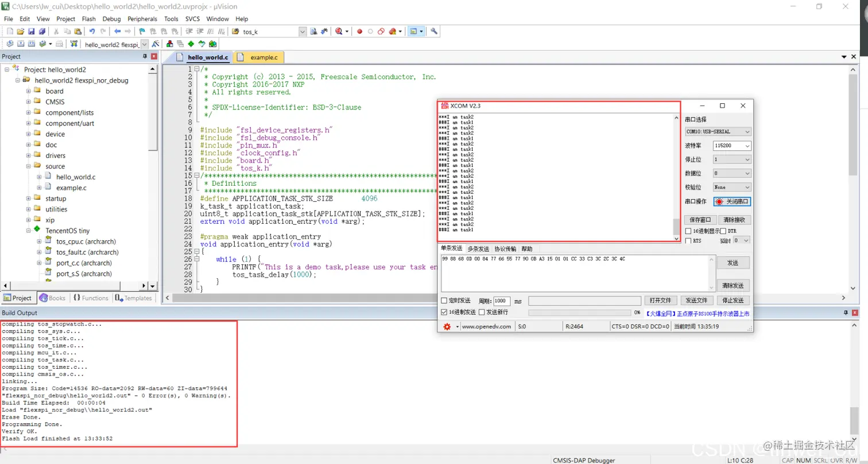Expand the board folder in project tree
This screenshot has height=464, width=868.
[x=28, y=91]
